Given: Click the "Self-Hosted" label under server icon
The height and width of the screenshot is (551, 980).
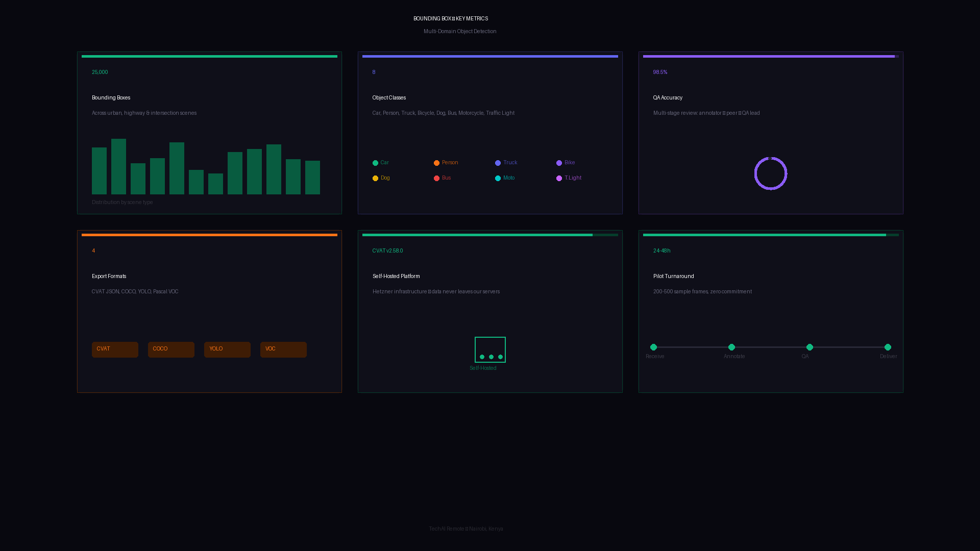Looking at the screenshot, I should click(x=483, y=368).
